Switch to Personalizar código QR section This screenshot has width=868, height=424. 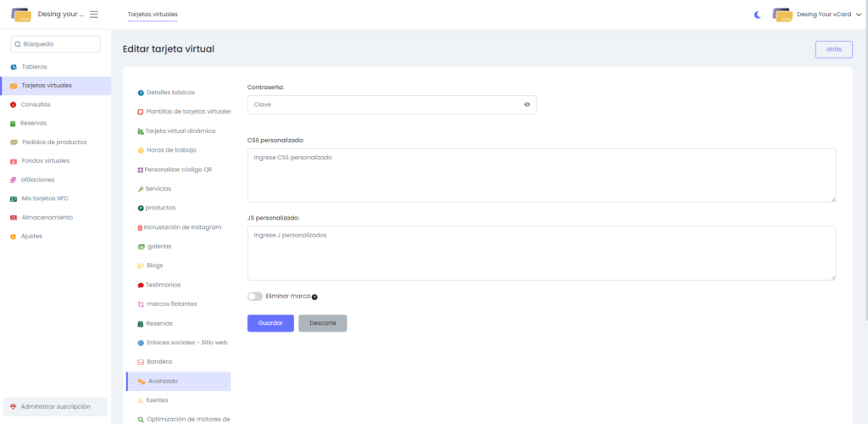[x=178, y=170]
